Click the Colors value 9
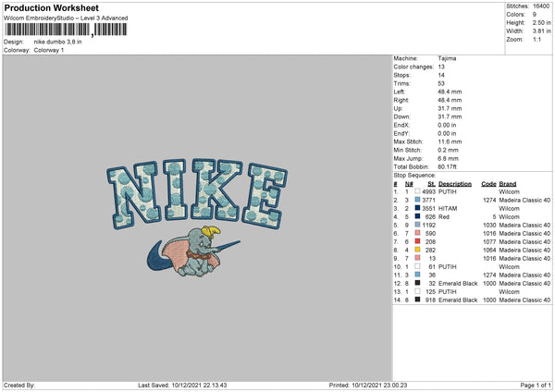Viewport: 555px width, 392px height. coord(535,15)
